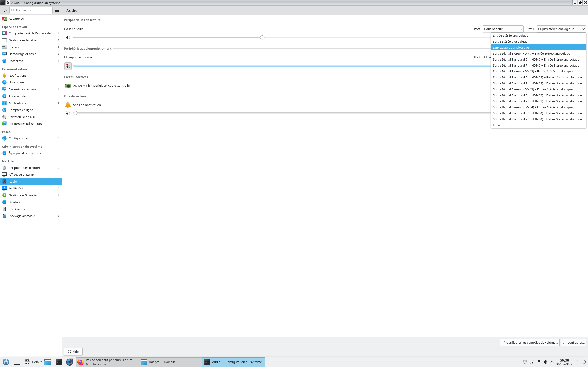Open KDE Connect settings
588x367 pixels.
click(17, 209)
